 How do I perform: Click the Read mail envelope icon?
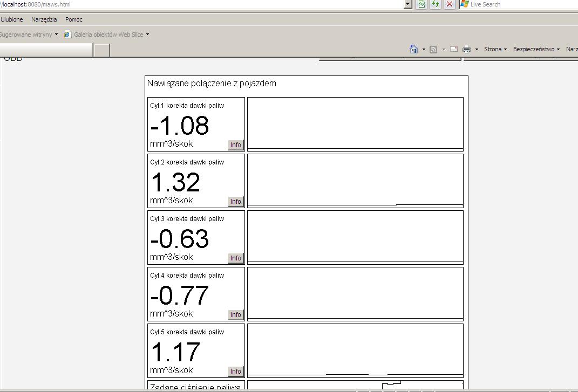[x=454, y=49]
